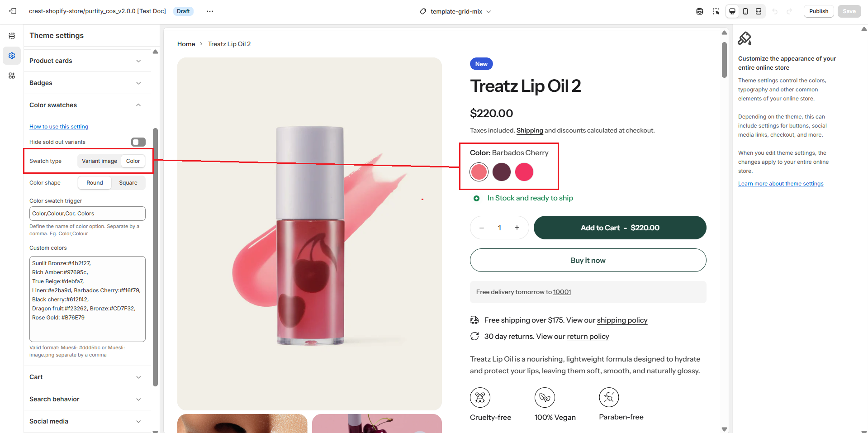868x433 pixels.
Task: Open the Sections panel icon
Action: (x=12, y=36)
